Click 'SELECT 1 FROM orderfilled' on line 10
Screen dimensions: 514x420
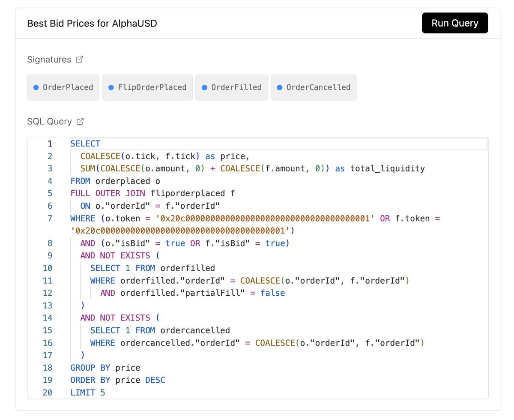click(152, 268)
